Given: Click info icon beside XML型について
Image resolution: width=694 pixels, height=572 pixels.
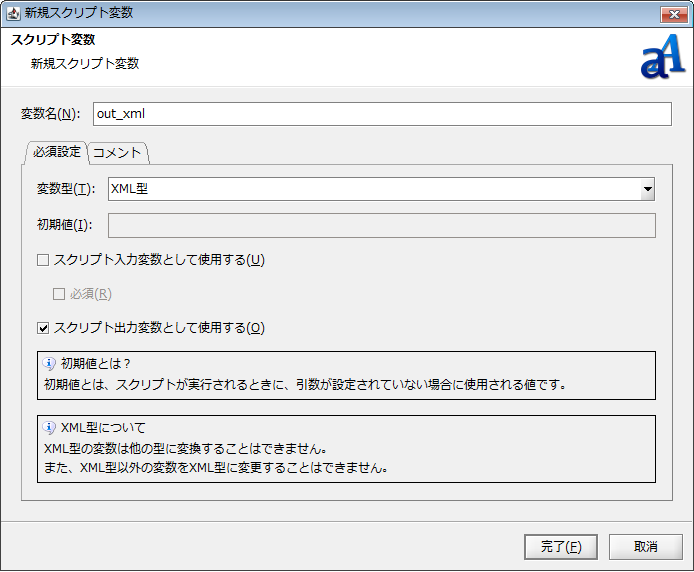Looking at the screenshot, I should [49, 428].
